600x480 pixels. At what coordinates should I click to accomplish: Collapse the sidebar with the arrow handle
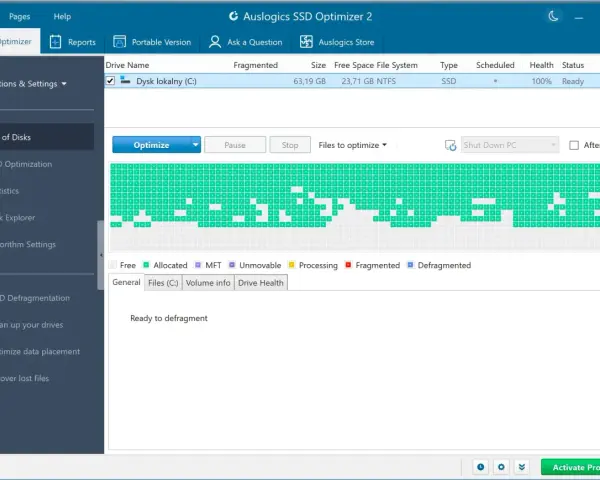click(x=101, y=255)
